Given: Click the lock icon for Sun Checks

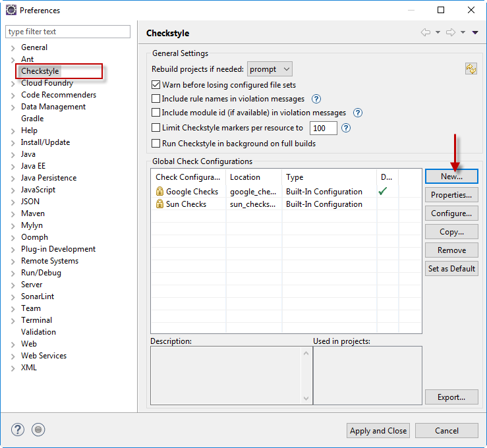Looking at the screenshot, I should point(159,204).
